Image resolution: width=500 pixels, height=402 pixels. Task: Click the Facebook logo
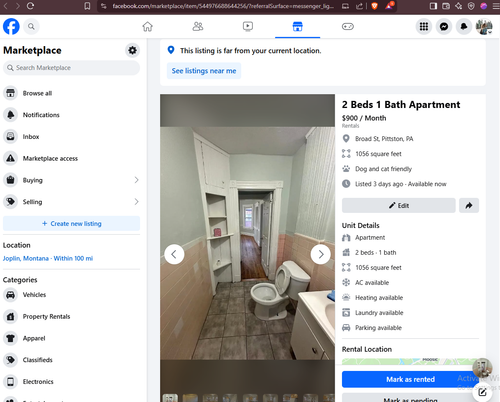tap(11, 26)
